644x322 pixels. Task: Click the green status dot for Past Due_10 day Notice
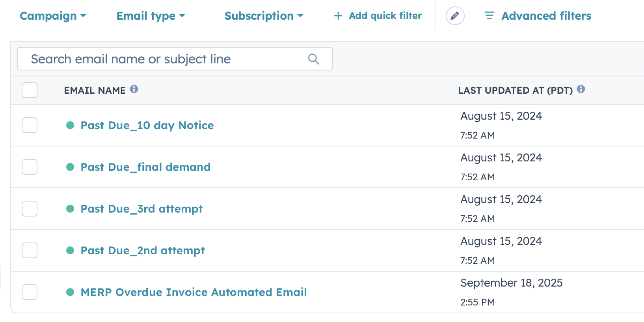(x=70, y=125)
